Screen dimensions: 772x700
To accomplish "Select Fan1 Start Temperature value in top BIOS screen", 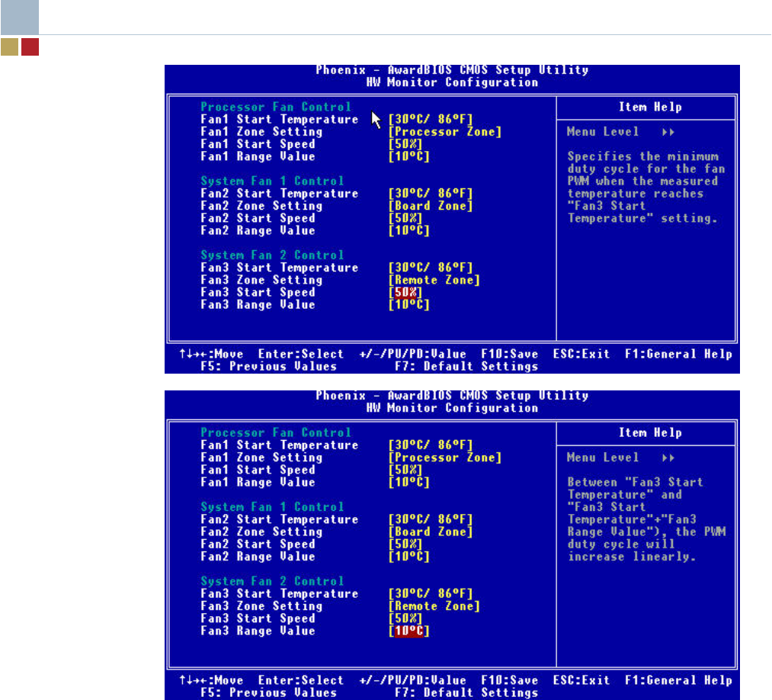I will pyautogui.click(x=431, y=119).
